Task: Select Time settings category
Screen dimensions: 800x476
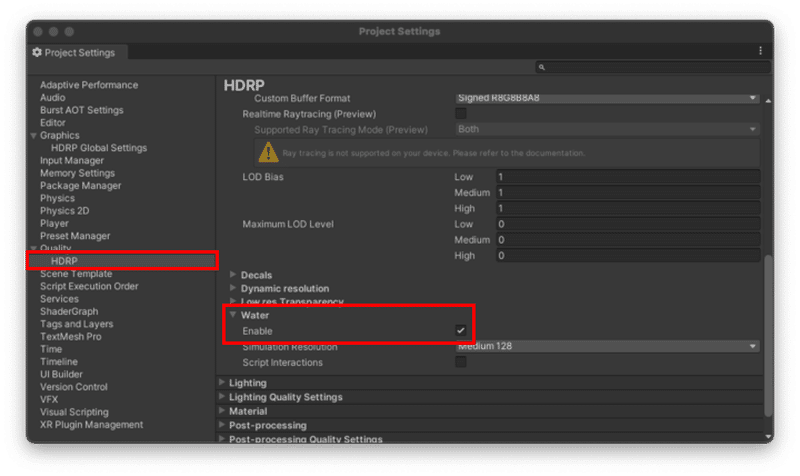Action: point(51,349)
